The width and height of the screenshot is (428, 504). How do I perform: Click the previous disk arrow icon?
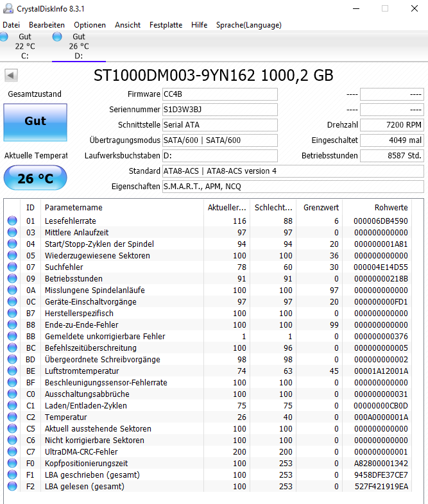pos(11,76)
